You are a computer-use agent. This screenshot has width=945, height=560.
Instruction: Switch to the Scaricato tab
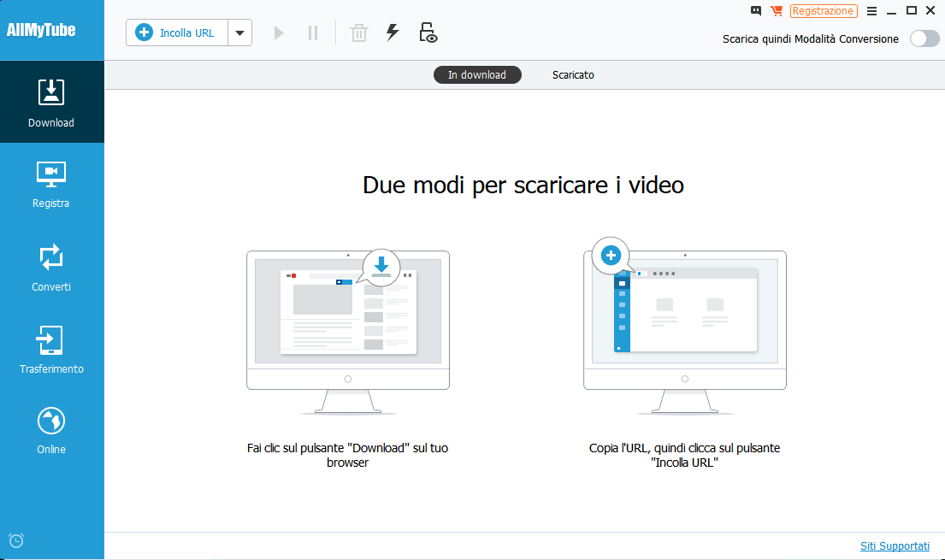[573, 74]
